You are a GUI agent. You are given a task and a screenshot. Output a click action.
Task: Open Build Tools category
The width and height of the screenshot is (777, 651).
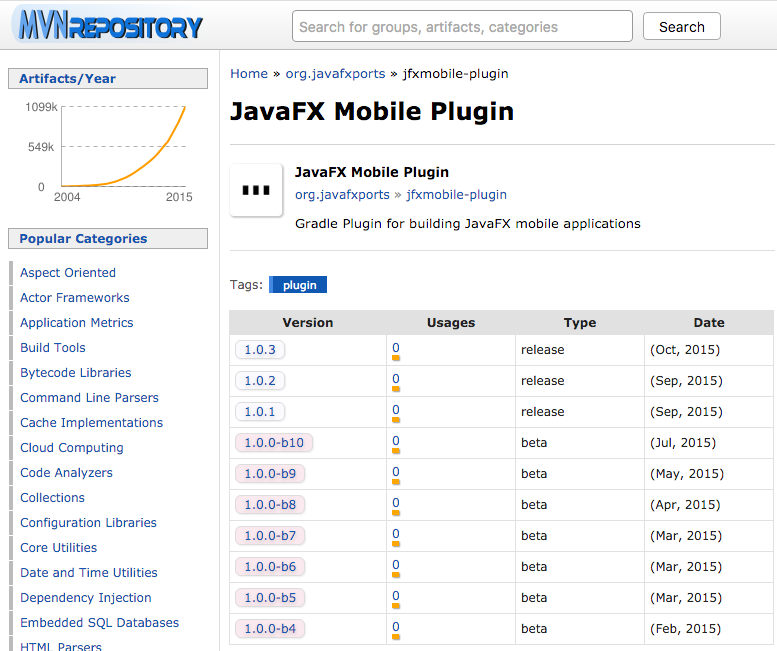[53, 348]
